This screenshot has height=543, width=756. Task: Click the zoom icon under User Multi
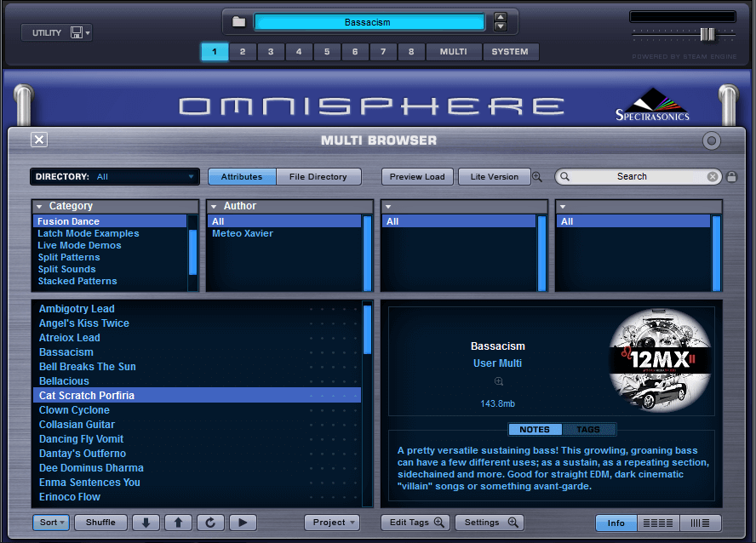[x=499, y=381]
